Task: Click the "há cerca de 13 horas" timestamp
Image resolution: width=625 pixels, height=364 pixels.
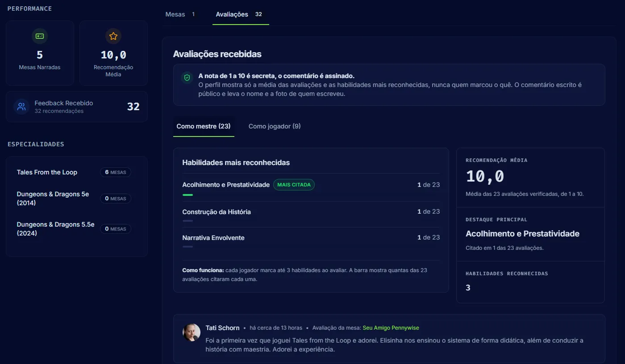Action: (276, 328)
